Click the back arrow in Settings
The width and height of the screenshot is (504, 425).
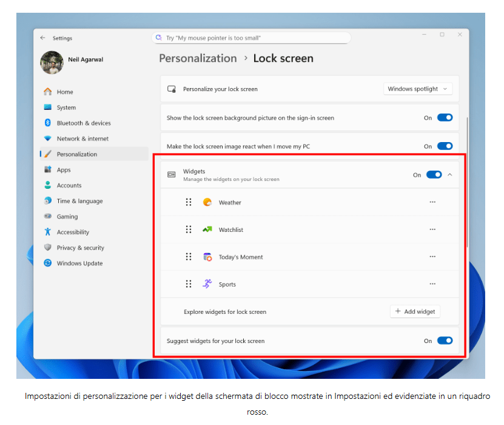pos(42,38)
